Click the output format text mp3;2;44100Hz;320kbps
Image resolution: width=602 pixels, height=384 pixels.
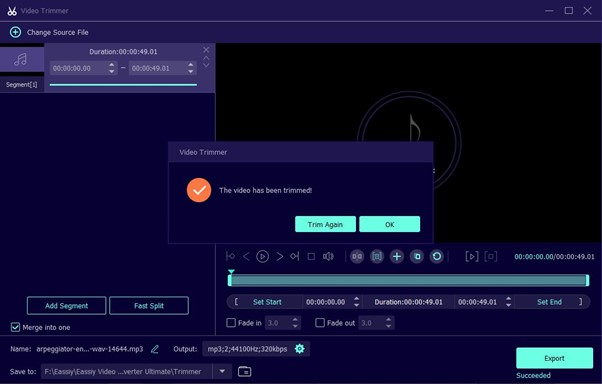point(247,349)
